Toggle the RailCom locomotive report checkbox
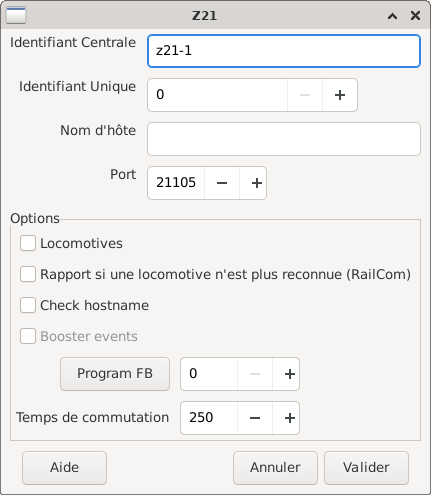The width and height of the screenshot is (431, 495). [28, 274]
